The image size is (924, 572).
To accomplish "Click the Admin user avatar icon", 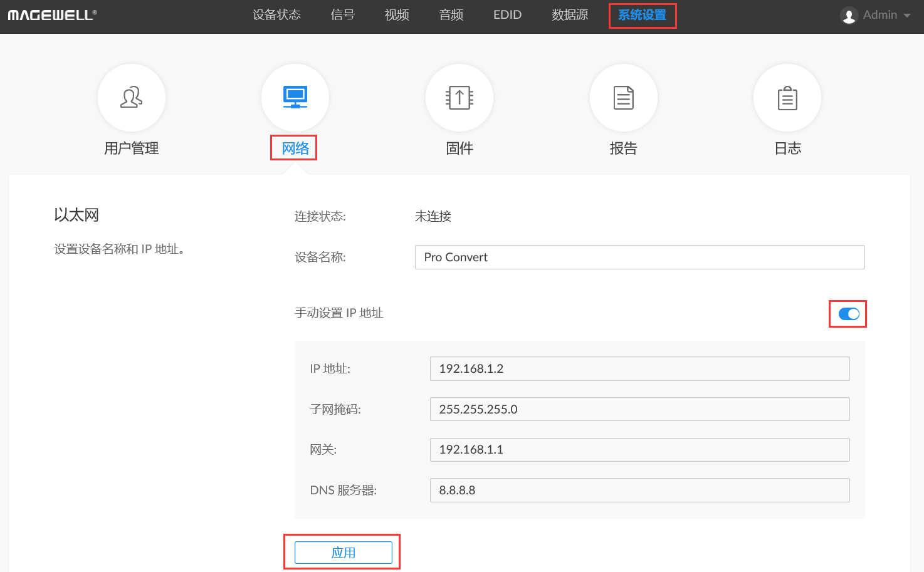I will tap(849, 16).
